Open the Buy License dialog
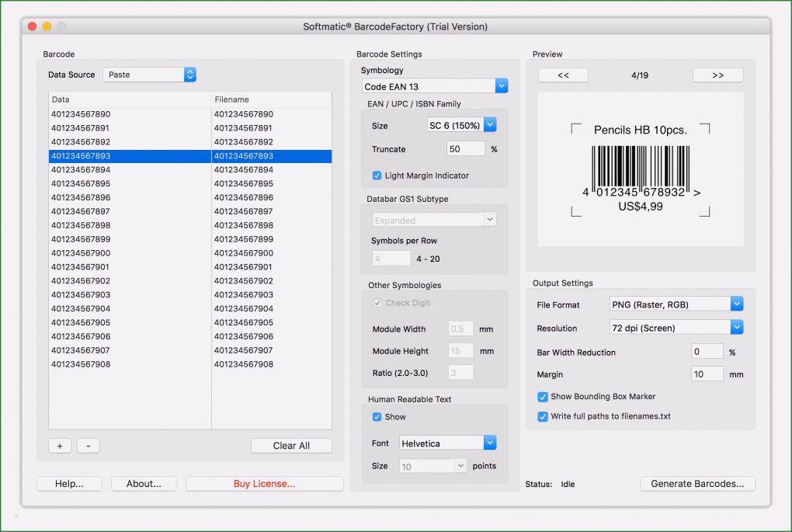Viewport: 792px width, 532px height. (x=264, y=483)
